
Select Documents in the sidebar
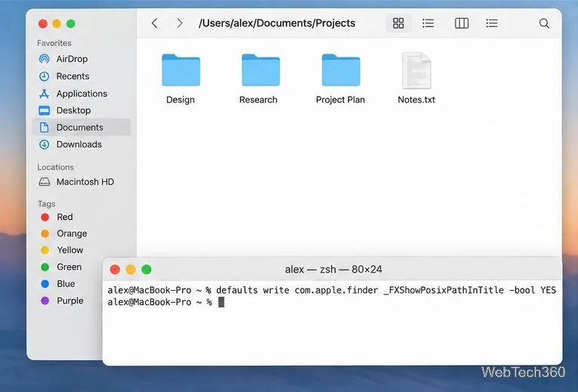pos(82,127)
